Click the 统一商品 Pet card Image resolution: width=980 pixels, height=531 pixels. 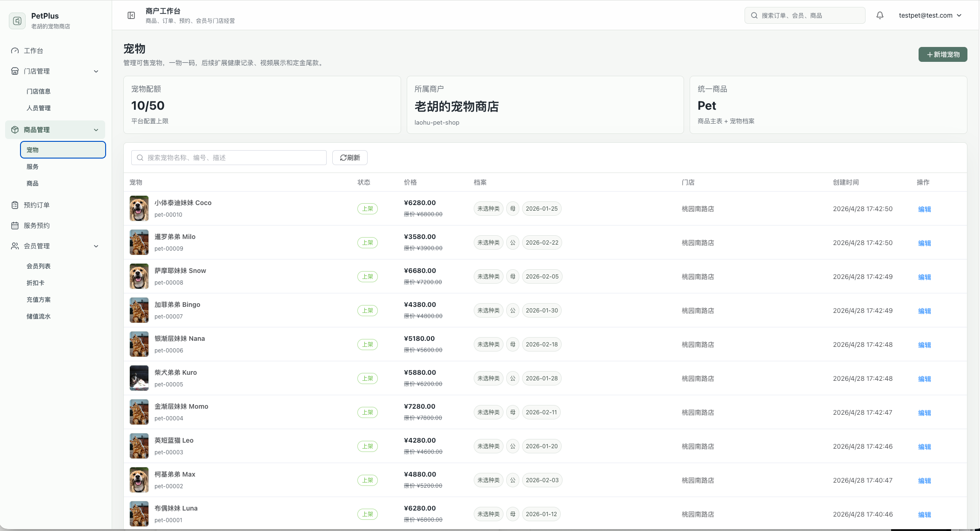828,105
